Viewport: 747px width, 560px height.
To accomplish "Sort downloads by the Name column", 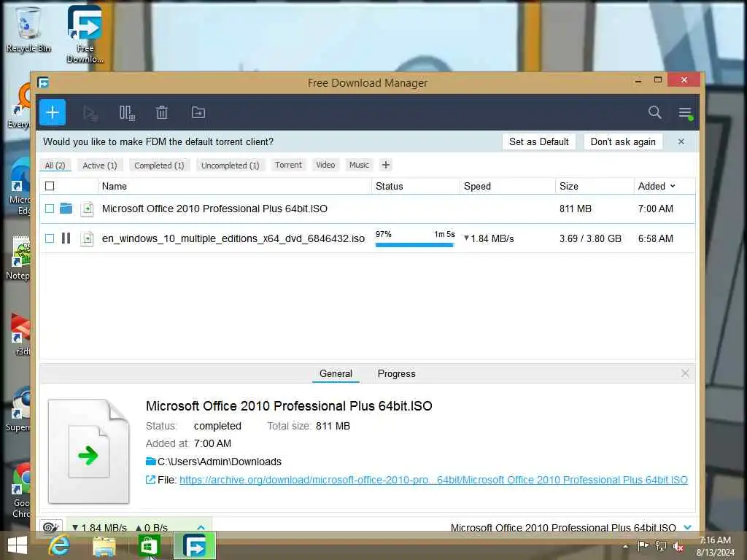I will [115, 186].
